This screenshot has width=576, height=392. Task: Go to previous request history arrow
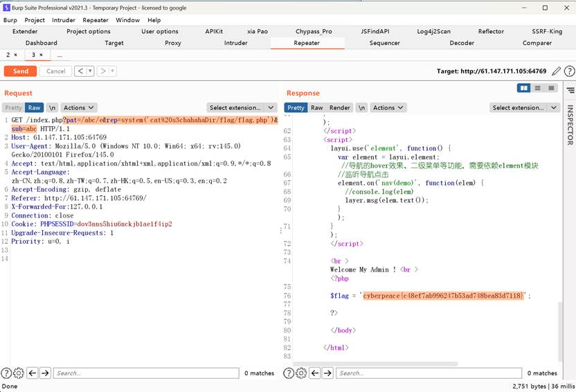tap(80, 71)
